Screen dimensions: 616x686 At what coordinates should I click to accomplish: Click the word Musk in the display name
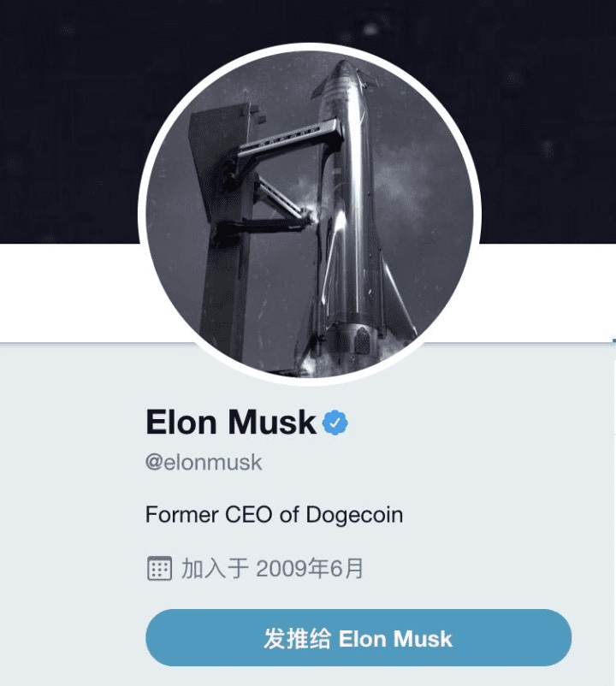point(272,423)
